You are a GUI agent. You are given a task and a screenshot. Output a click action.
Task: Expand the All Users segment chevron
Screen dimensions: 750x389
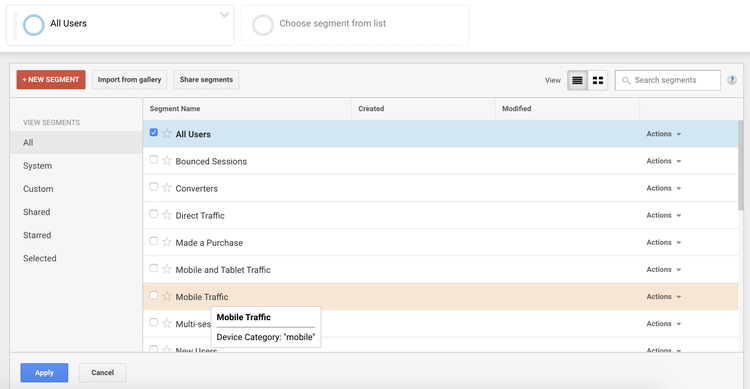click(x=224, y=15)
